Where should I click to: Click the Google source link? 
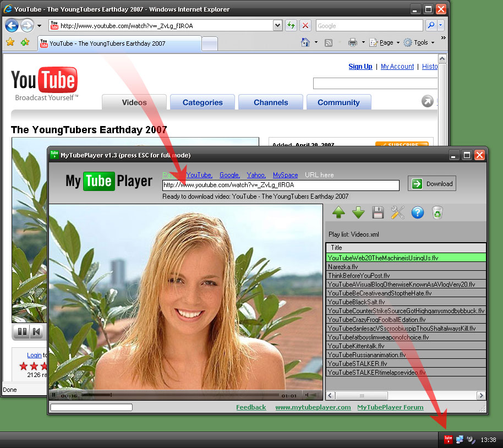pyautogui.click(x=229, y=175)
